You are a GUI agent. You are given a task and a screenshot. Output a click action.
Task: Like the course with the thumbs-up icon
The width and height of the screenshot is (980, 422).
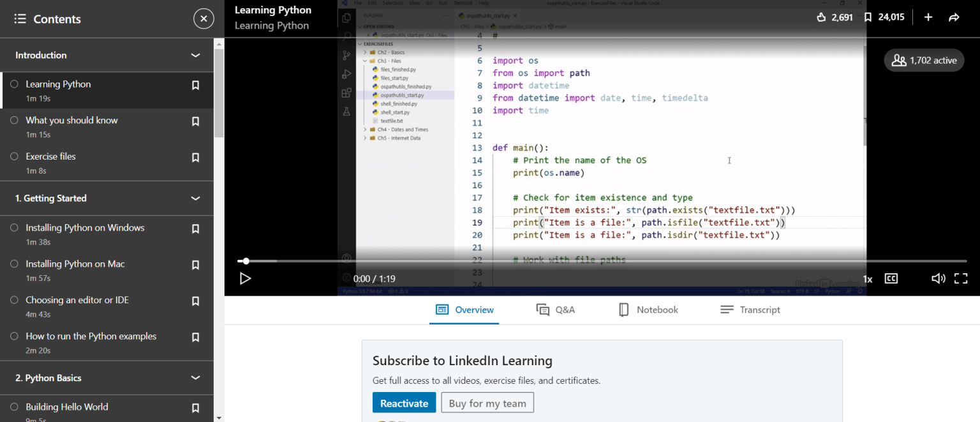(x=823, y=17)
